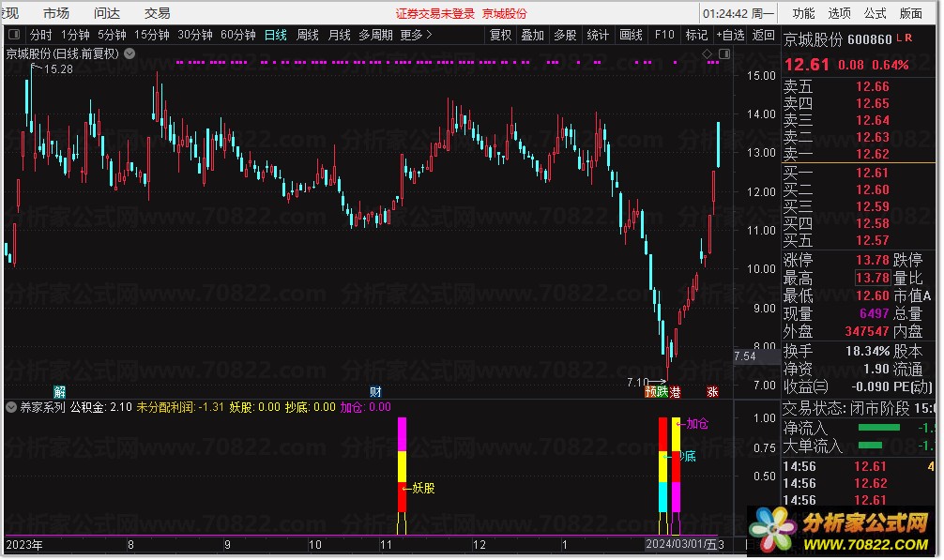Select the 月线 monthly period
The height and width of the screenshot is (560, 944).
click(340, 35)
